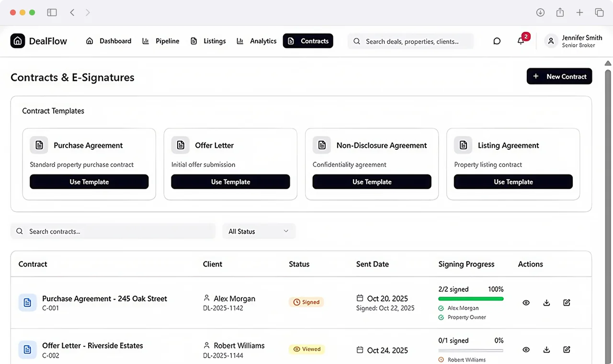Download contract C-001

click(x=546, y=303)
